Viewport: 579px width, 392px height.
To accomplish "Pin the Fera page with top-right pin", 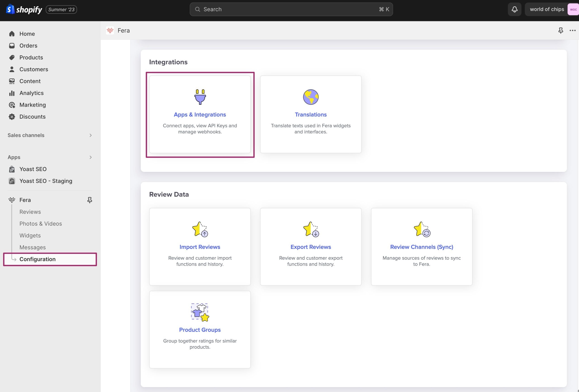I will pyautogui.click(x=560, y=30).
